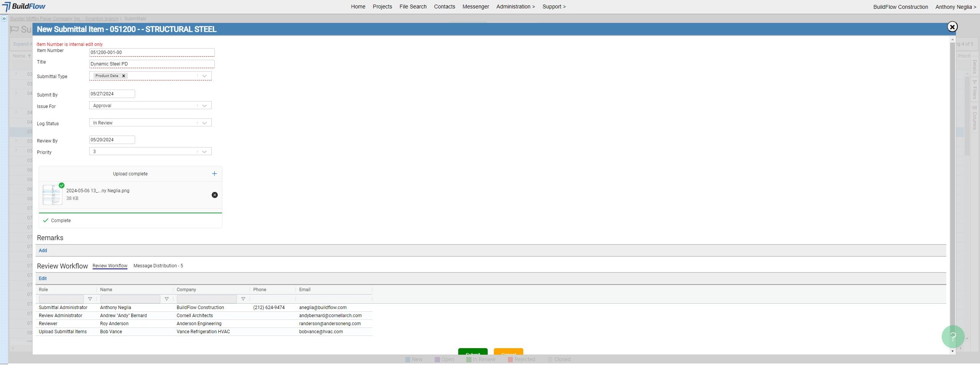Click the Item Number field
The width and height of the screenshot is (980, 365).
tap(152, 52)
